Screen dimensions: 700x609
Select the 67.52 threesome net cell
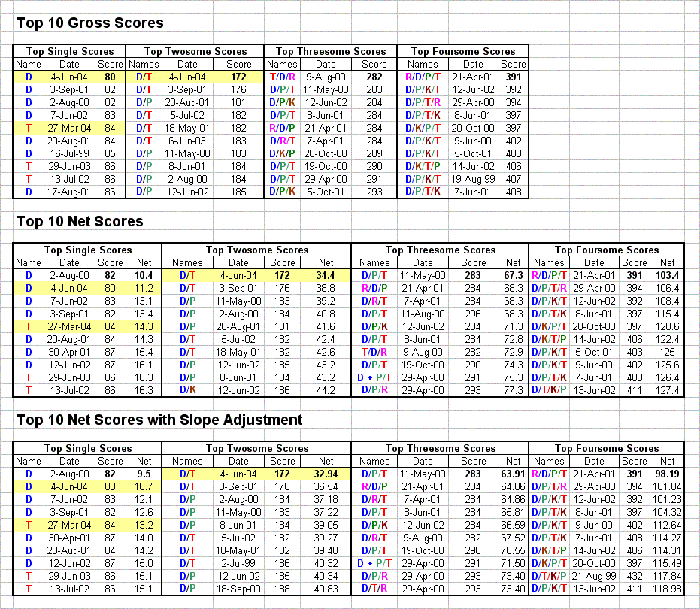coord(514,538)
